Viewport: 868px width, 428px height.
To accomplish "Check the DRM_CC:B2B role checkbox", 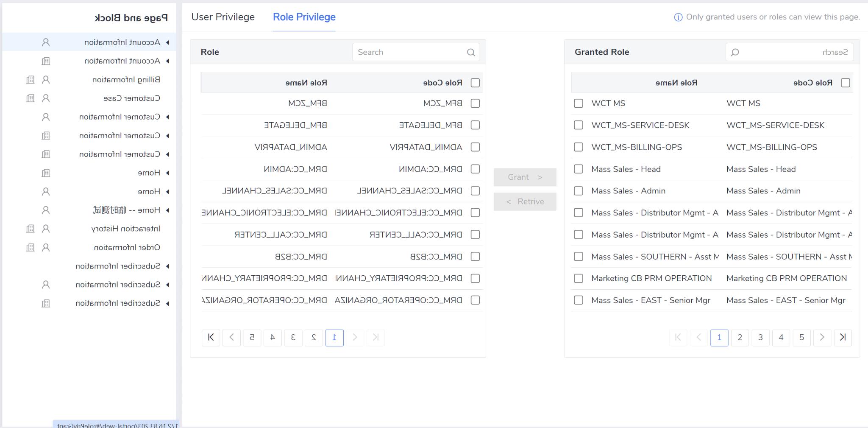I will pyautogui.click(x=475, y=257).
